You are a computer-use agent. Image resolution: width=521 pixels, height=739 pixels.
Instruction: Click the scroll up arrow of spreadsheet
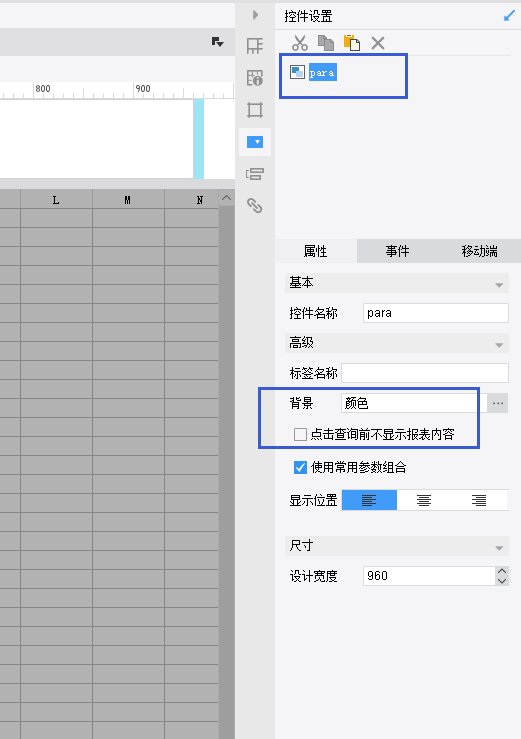pyautogui.click(x=227, y=198)
